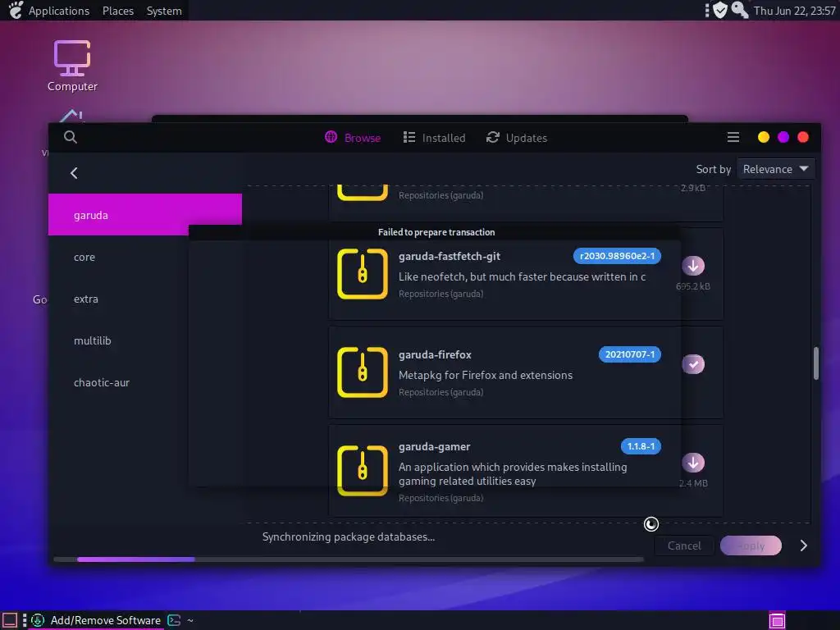This screenshot has height=630, width=840.
Task: Open the search magnifier in Add/Remove Software
Action: 71,137
